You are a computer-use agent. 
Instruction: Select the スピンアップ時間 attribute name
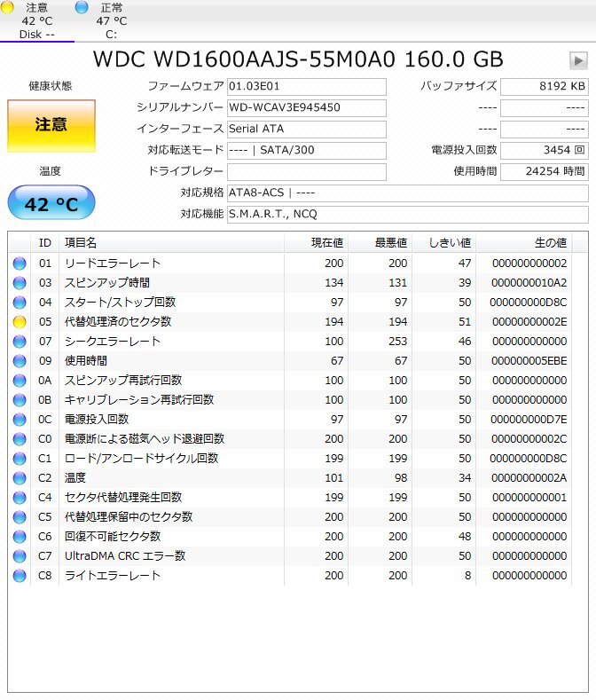pyautogui.click(x=107, y=283)
